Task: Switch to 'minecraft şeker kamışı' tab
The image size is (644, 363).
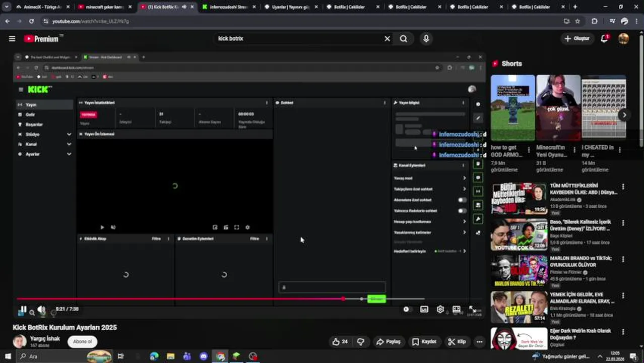Action: (104, 7)
